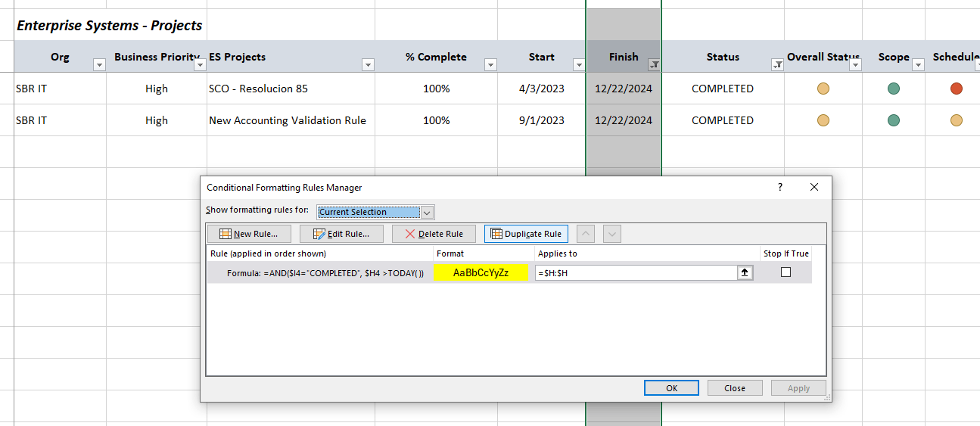Move rule down with arrow button

coord(612,234)
